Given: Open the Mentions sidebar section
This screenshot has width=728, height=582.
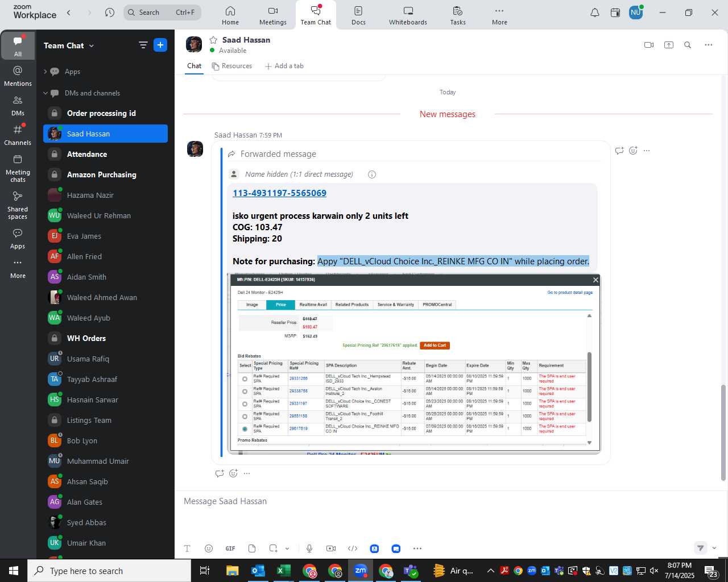Looking at the screenshot, I should pos(18,76).
